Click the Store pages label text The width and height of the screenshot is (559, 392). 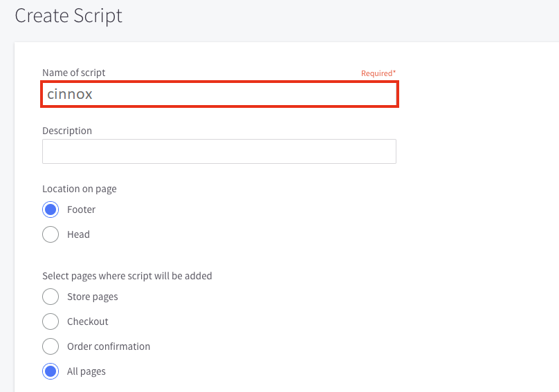tap(93, 297)
